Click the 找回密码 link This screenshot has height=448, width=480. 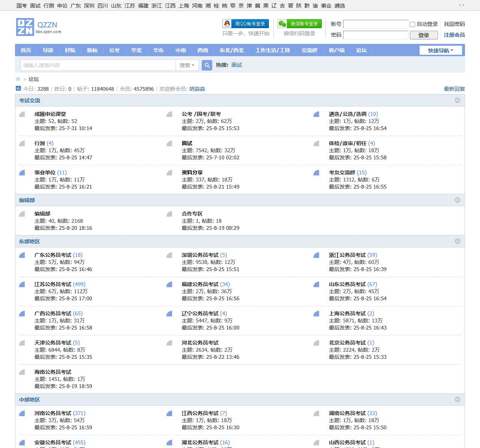[x=454, y=24]
